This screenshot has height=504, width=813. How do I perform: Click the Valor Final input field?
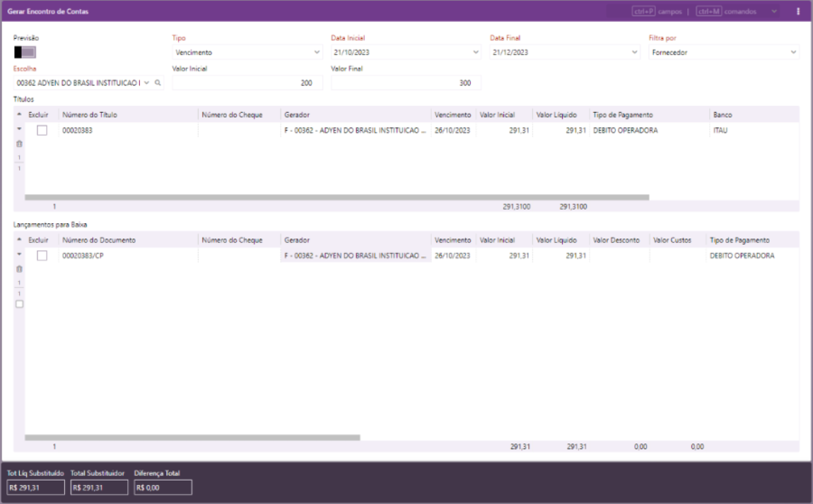coord(406,83)
